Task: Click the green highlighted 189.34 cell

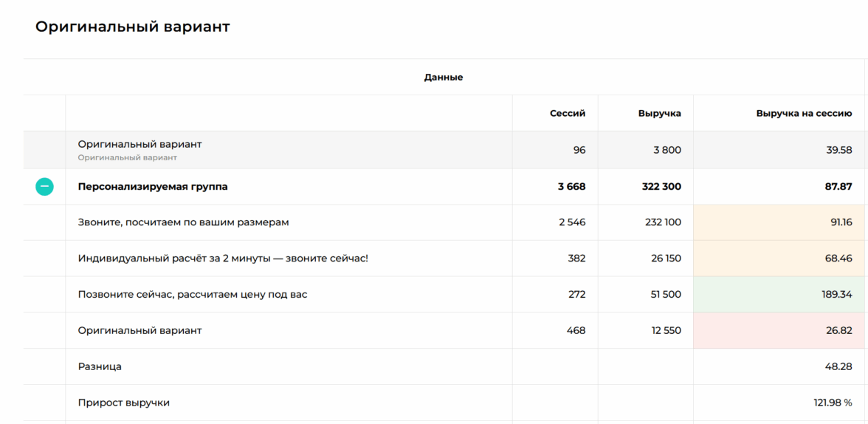Action: [836, 295]
